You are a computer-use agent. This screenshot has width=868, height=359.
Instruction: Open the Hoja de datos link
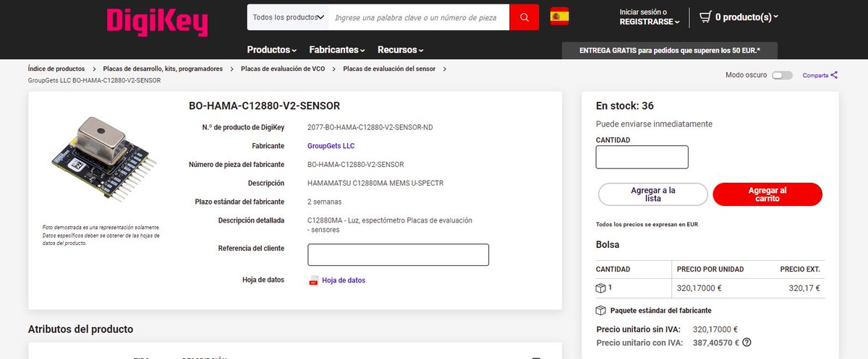click(x=344, y=280)
